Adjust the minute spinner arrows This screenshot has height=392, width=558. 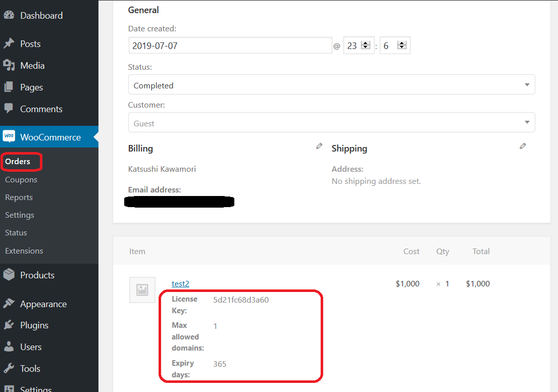402,45
